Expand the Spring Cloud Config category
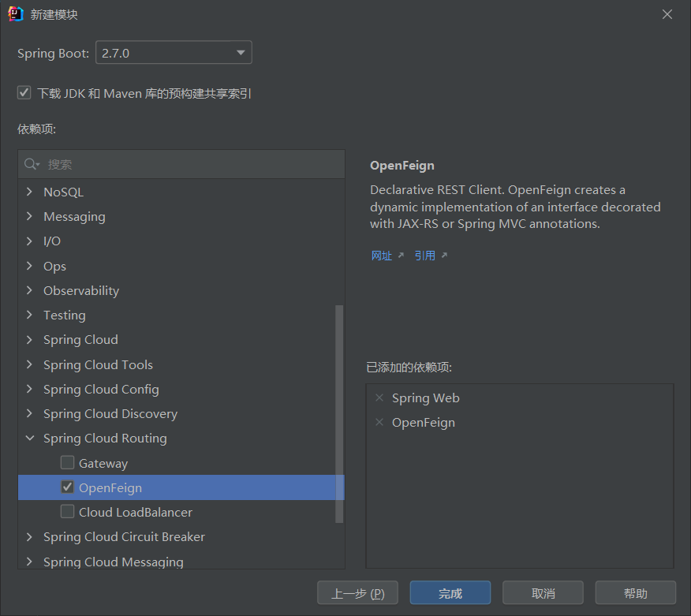This screenshot has height=616, width=691. 29,389
